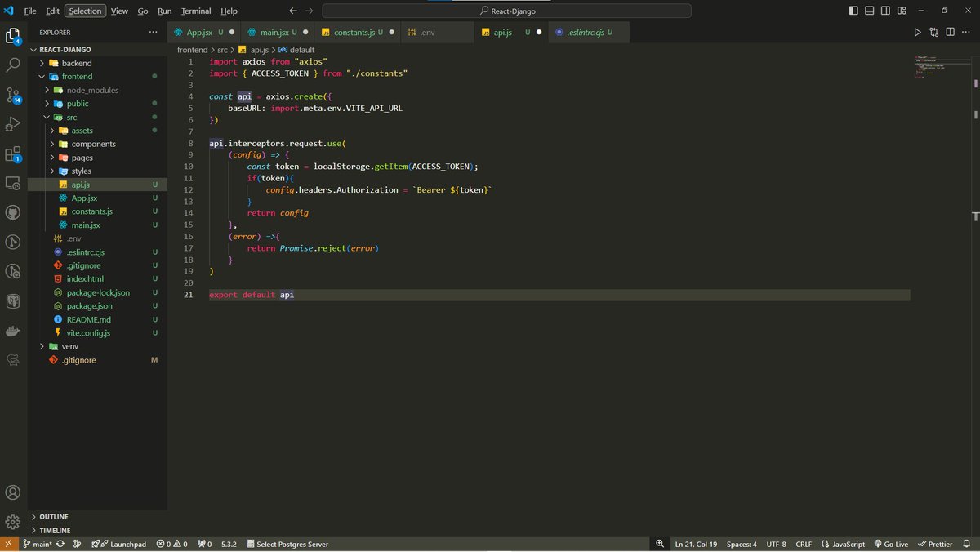Click the CRLF end-of-line selector
Image resolution: width=980 pixels, height=552 pixels.
tap(804, 544)
